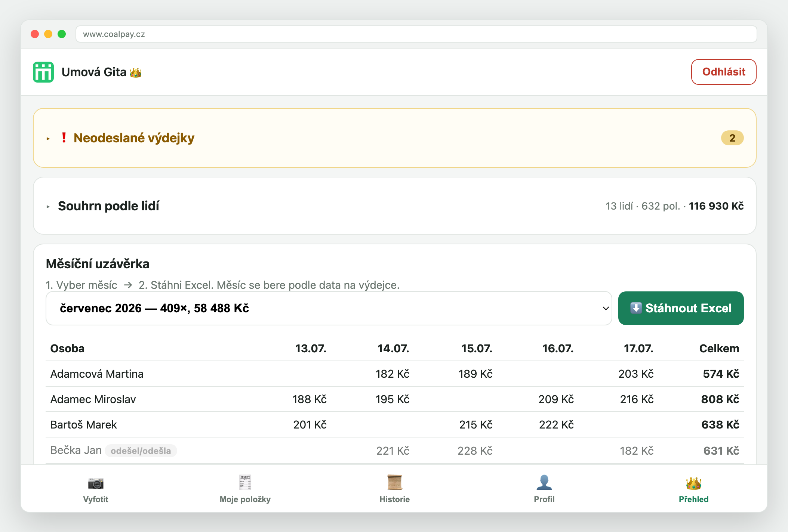788x532 pixels.
Task: Click the Osoba column header
Action: [x=68, y=349]
